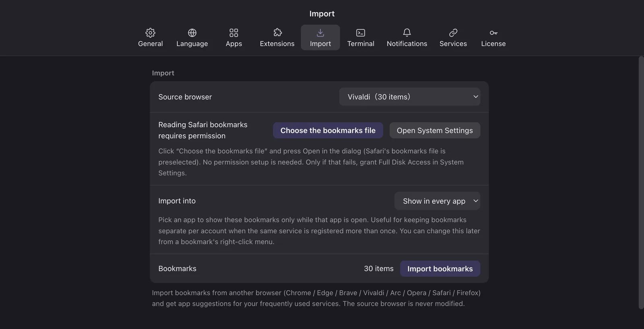Select the Services link icon
Screen dimensions: 644x329
(x=453, y=33)
